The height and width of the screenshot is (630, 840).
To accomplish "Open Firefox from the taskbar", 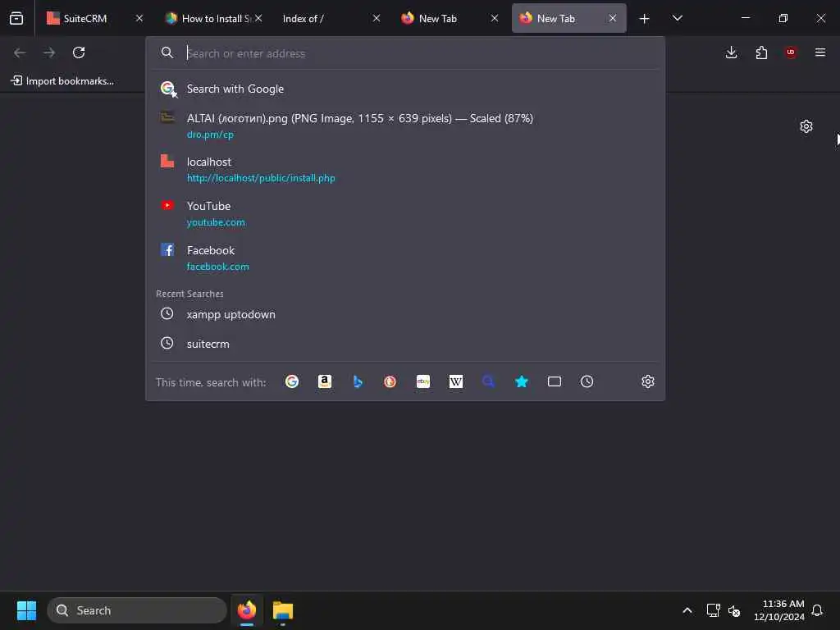I will coord(247,610).
